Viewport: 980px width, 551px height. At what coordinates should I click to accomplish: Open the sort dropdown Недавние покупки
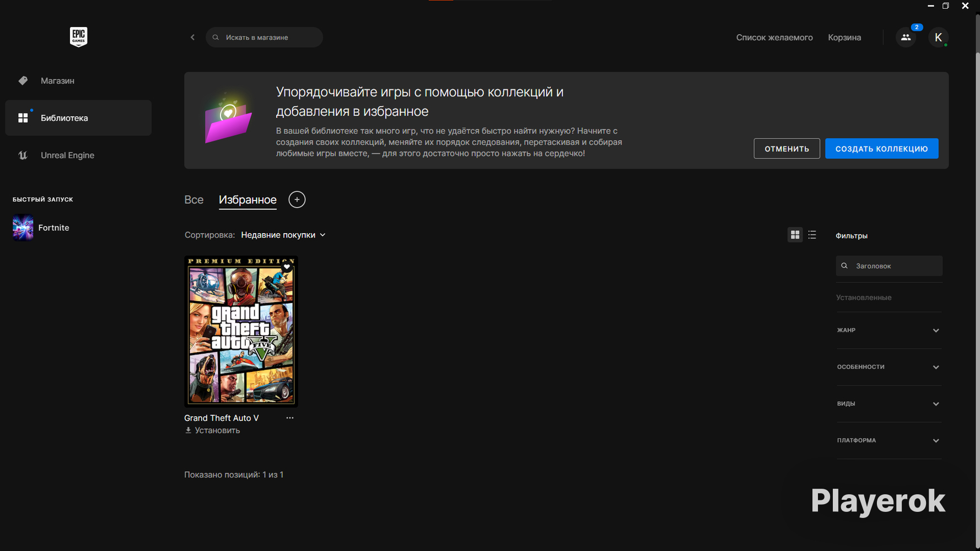[283, 235]
